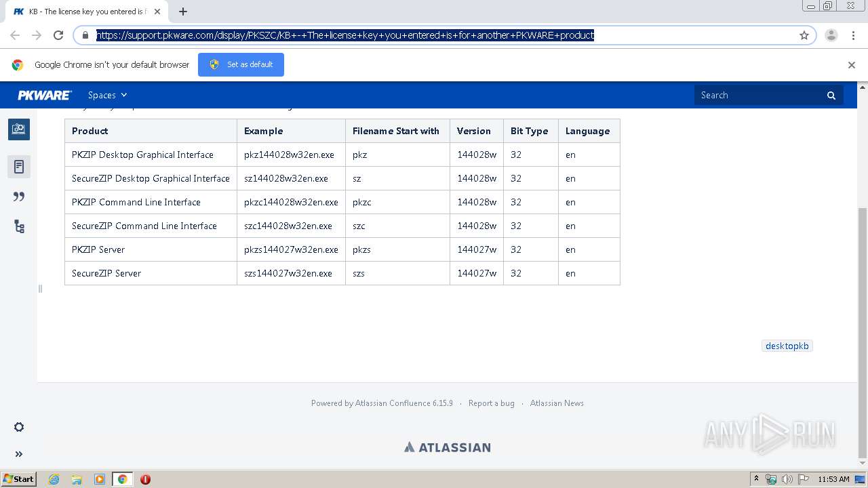Select SecureZIP Desktop Graphical Interface cell
868x488 pixels.
[x=151, y=178]
